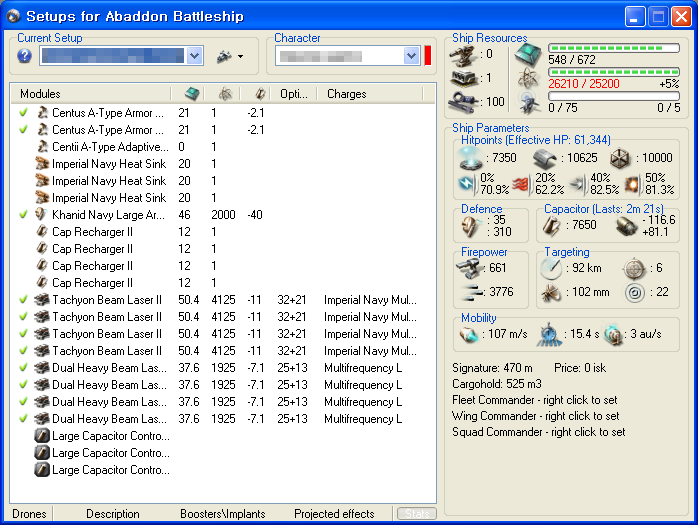Click the red skill indicator bar
This screenshot has height=525, width=698.
tap(428, 56)
